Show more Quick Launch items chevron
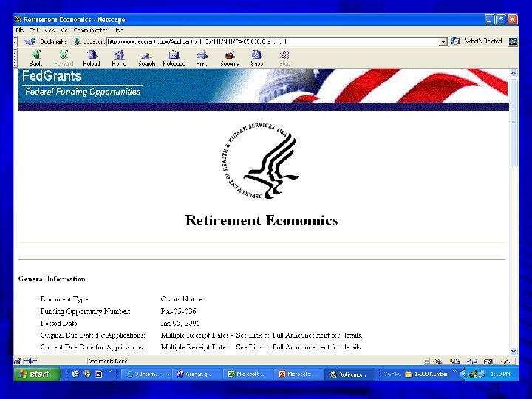This screenshot has height=399, width=532. pos(110,372)
